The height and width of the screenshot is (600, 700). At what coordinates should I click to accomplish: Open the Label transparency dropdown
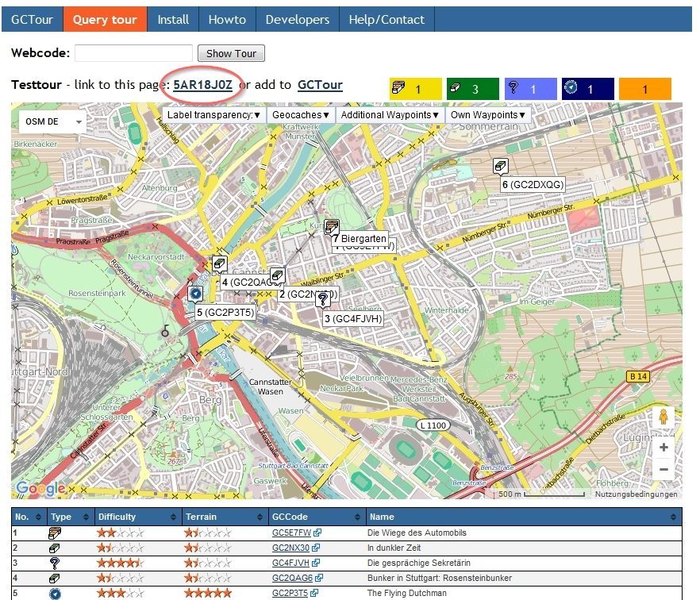(213, 115)
